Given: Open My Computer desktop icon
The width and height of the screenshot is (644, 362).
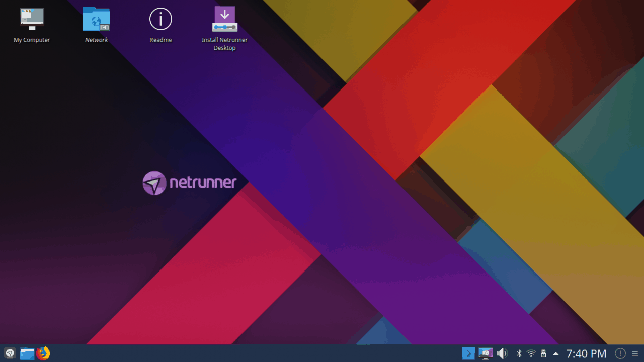Looking at the screenshot, I should click(x=32, y=20).
